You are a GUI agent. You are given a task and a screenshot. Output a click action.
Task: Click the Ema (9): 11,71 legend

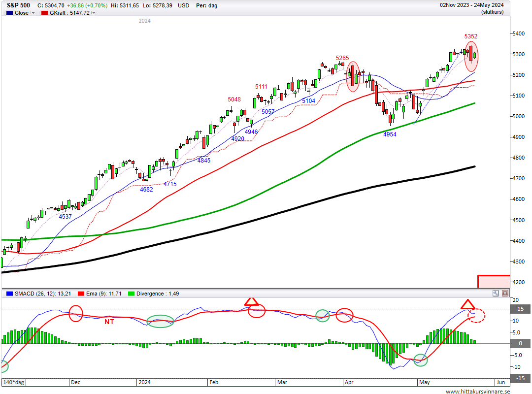tap(104, 294)
